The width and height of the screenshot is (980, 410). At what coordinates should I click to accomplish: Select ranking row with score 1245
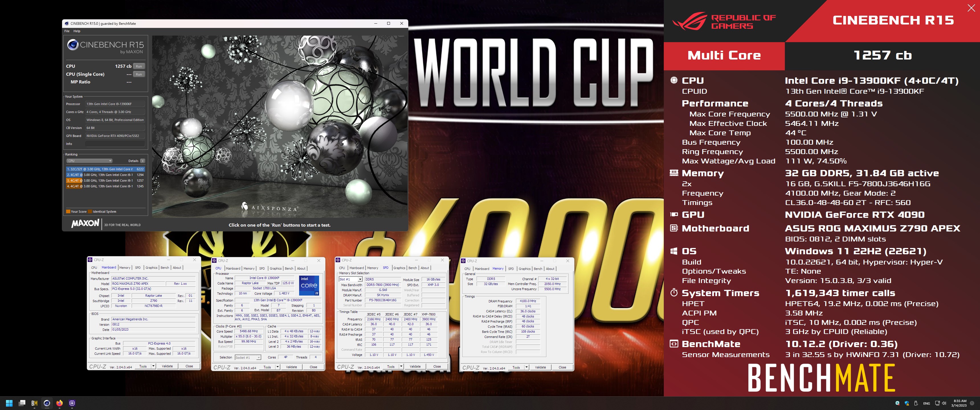[x=105, y=186]
